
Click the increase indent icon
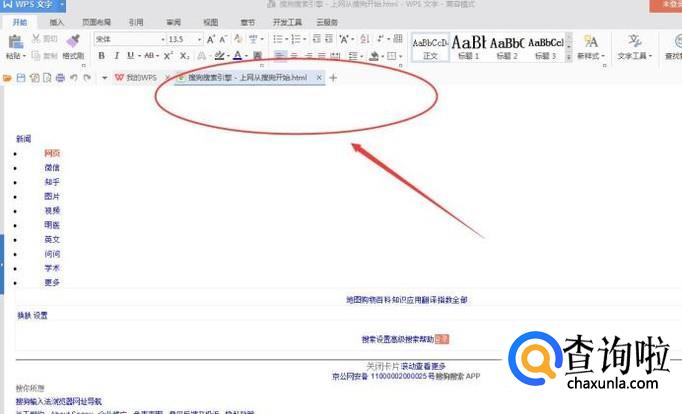(329, 39)
